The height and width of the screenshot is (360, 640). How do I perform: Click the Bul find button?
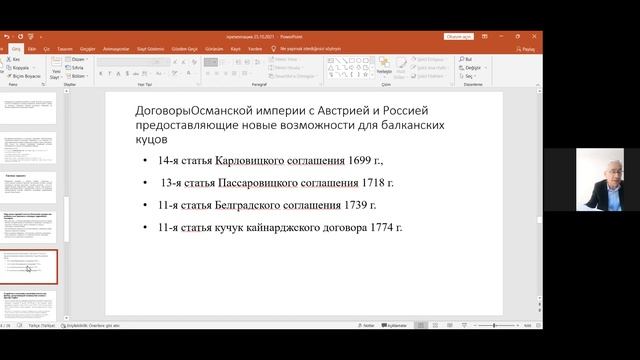click(x=465, y=60)
